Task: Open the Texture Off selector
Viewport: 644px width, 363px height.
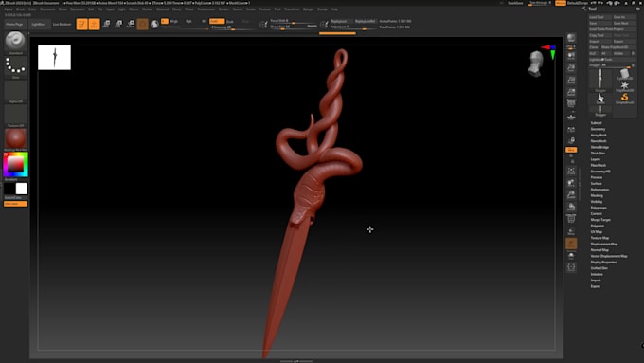Action: (15, 115)
